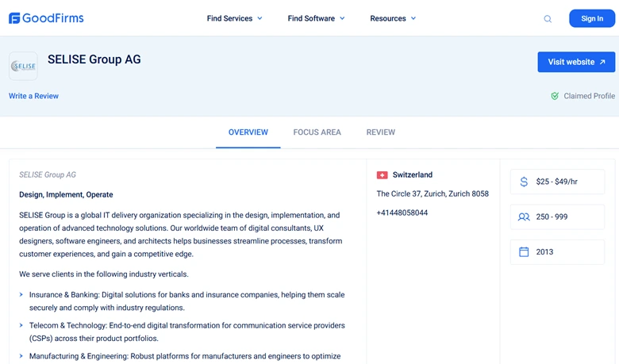Image resolution: width=619 pixels, height=364 pixels.
Task: Switch to the Focus Area tab
Action: tap(317, 132)
